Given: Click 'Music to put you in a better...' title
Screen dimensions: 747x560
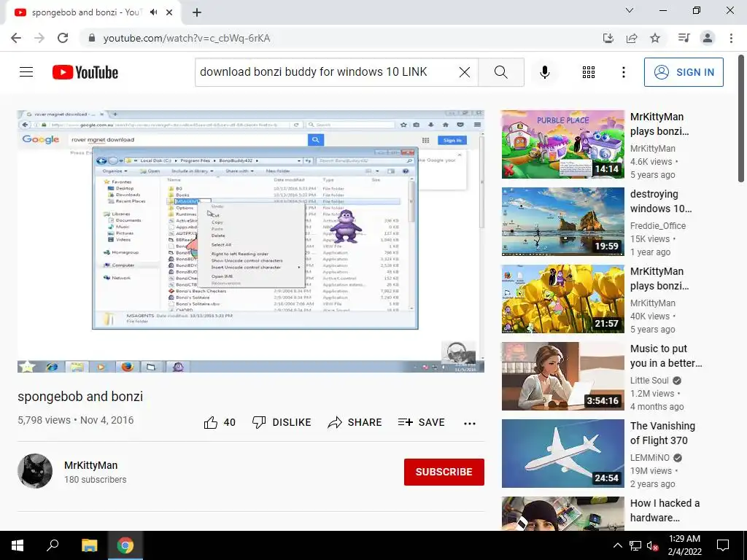Looking at the screenshot, I should click(666, 356).
